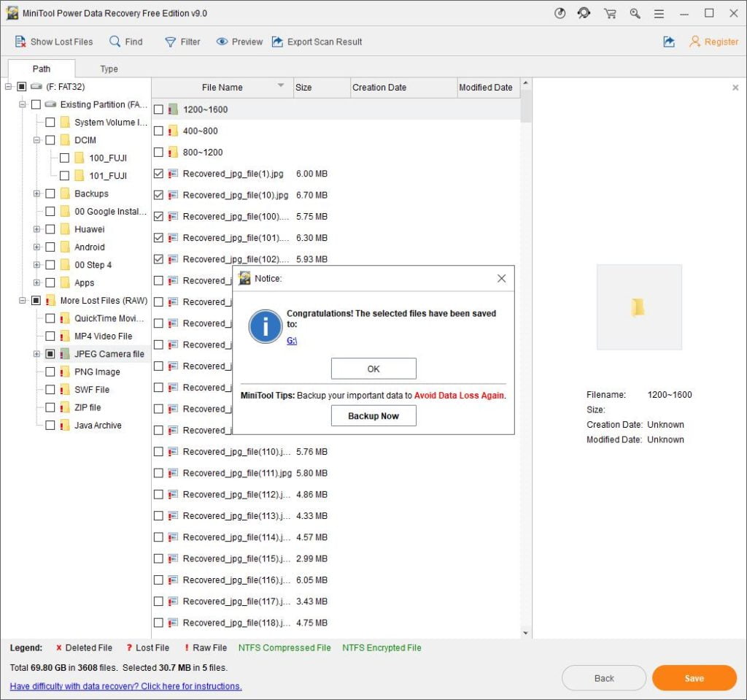Uncheck Recovered_jpg_file(1).jpg checkbox
This screenshot has width=747, height=700.
pyautogui.click(x=158, y=174)
